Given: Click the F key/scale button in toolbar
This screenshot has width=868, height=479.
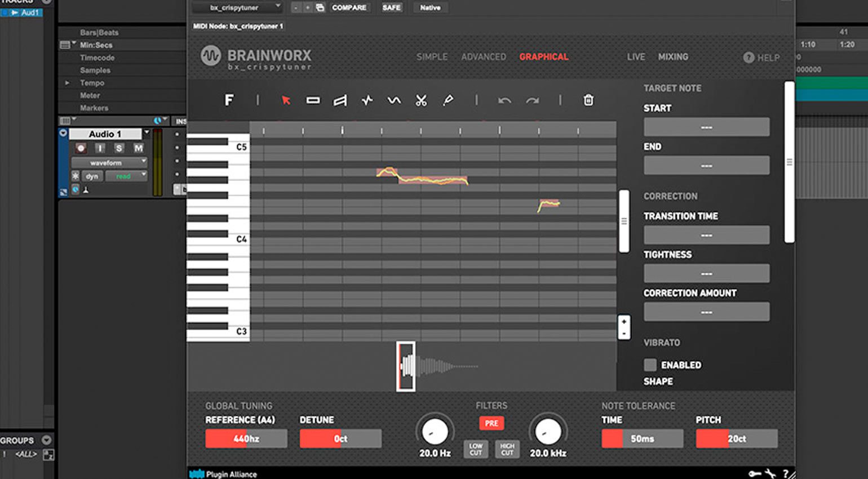Looking at the screenshot, I should pos(229,100).
